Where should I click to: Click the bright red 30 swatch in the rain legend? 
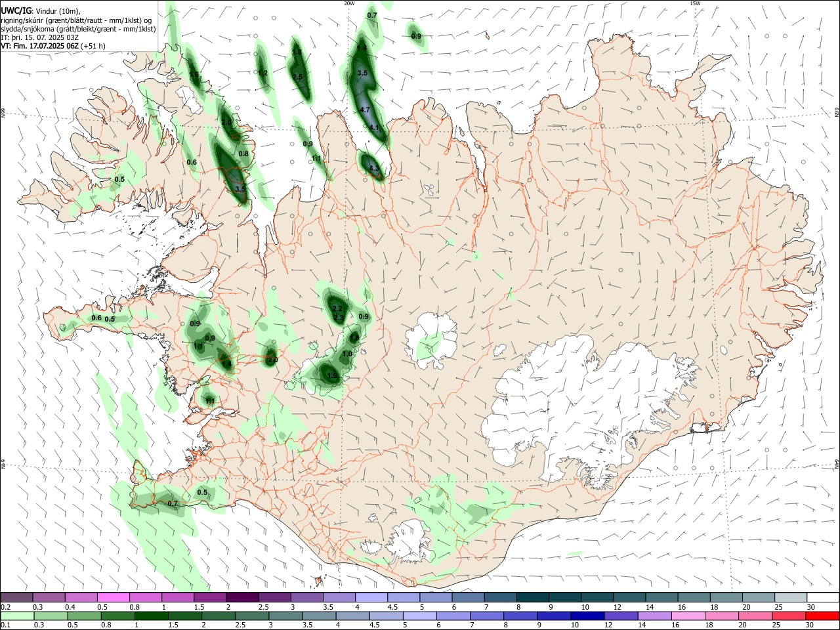coord(821,616)
